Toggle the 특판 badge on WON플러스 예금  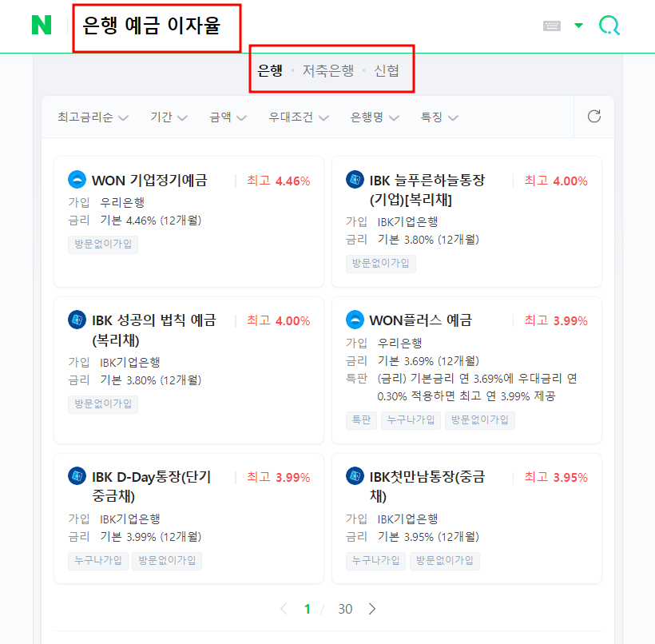361,420
